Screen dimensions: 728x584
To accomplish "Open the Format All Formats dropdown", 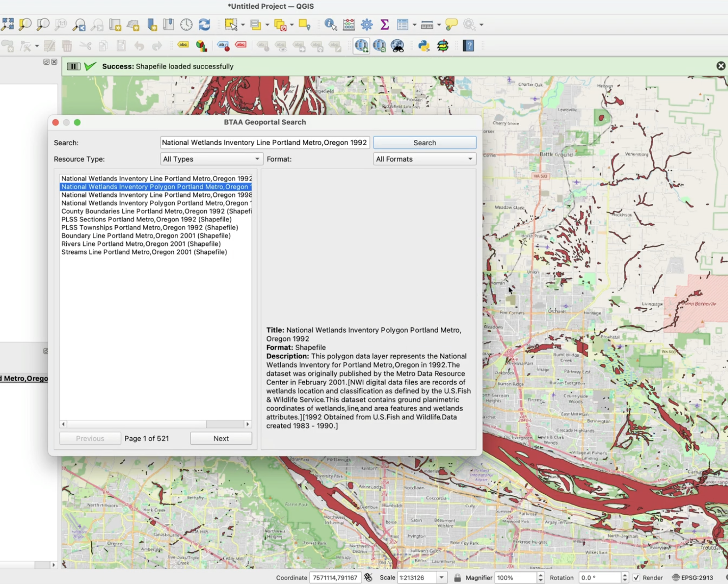I will (x=424, y=159).
